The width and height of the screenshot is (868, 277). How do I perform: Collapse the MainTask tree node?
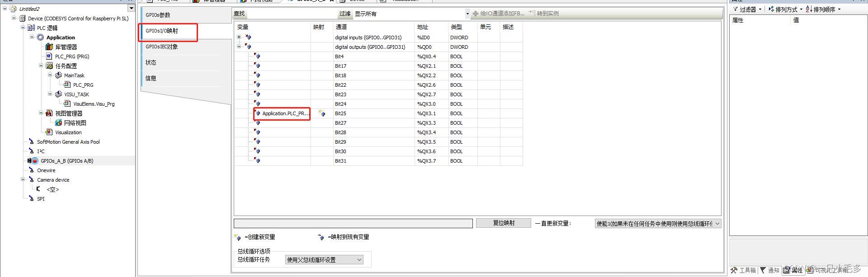[x=50, y=75]
